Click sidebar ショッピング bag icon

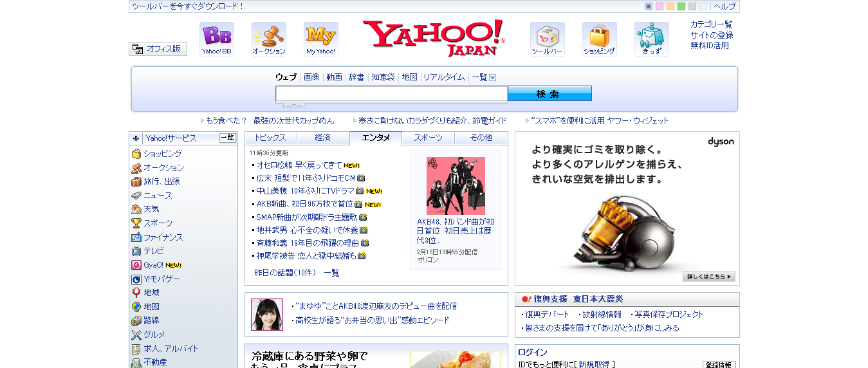(136, 154)
